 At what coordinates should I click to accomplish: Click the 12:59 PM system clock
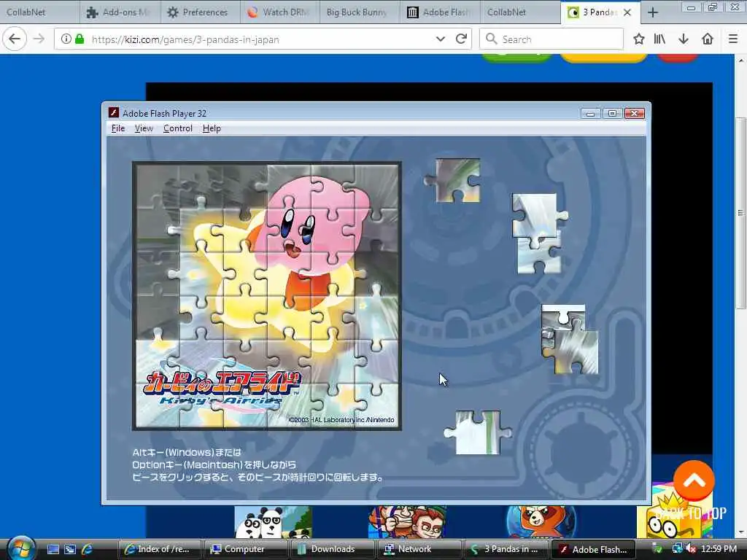coord(719,549)
